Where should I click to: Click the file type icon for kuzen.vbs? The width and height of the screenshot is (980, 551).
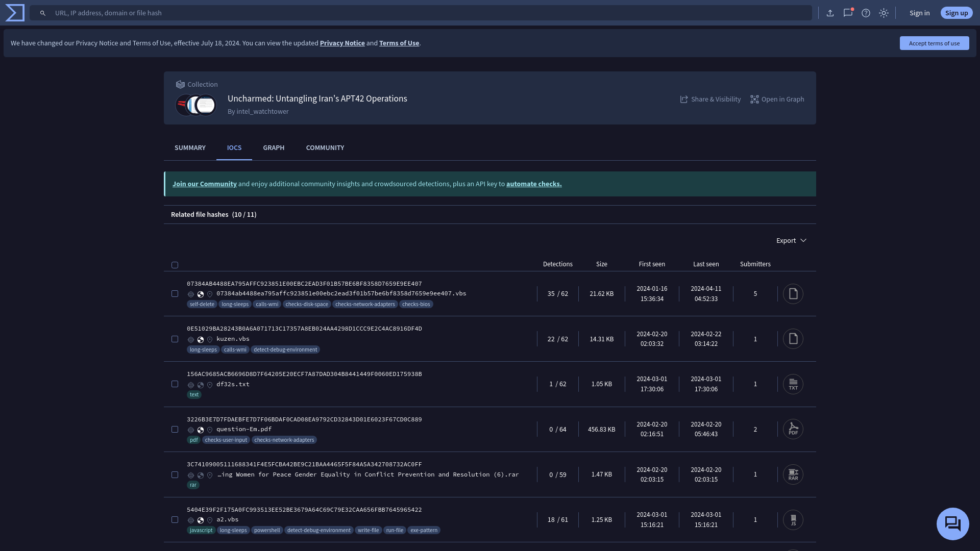tap(793, 339)
